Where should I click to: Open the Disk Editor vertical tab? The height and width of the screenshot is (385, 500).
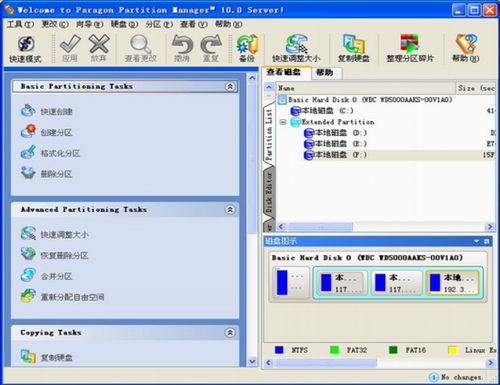pyautogui.click(x=269, y=193)
